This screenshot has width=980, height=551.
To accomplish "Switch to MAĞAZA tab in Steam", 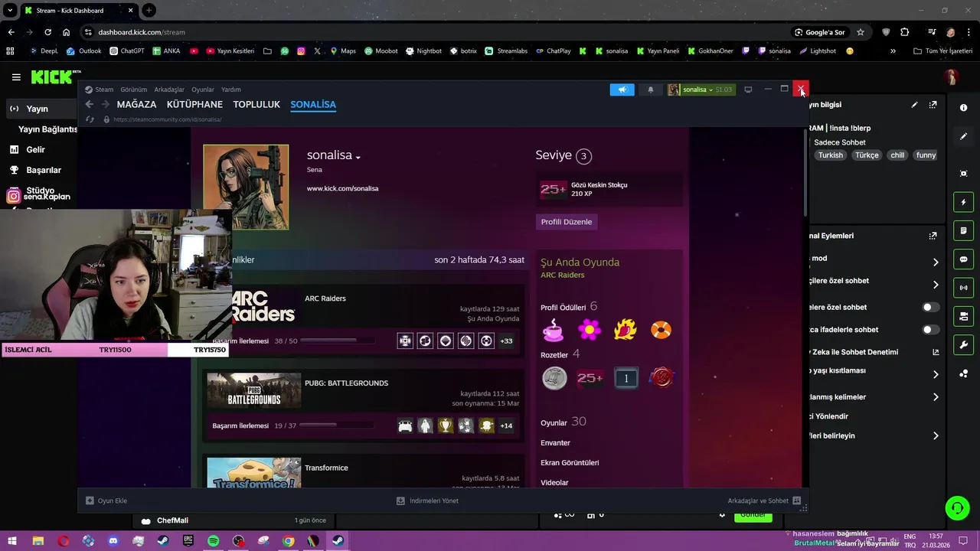I will tap(136, 104).
